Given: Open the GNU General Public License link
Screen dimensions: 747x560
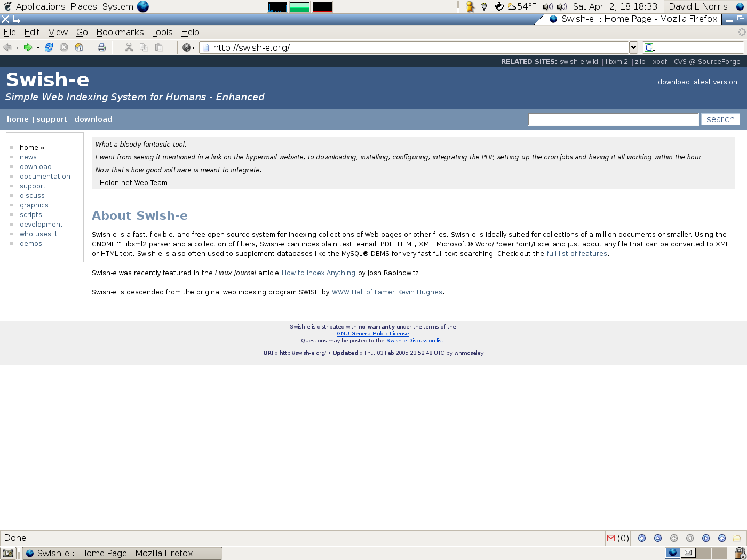Looking at the screenshot, I should (x=372, y=334).
